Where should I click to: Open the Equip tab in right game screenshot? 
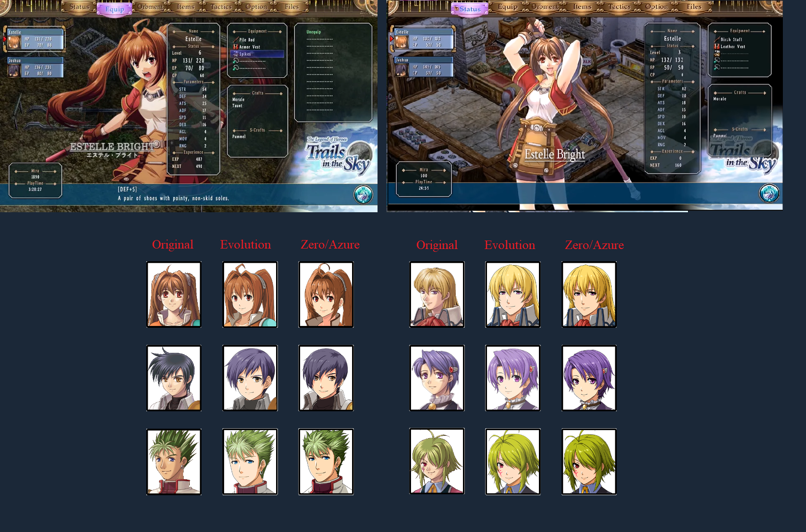point(508,7)
